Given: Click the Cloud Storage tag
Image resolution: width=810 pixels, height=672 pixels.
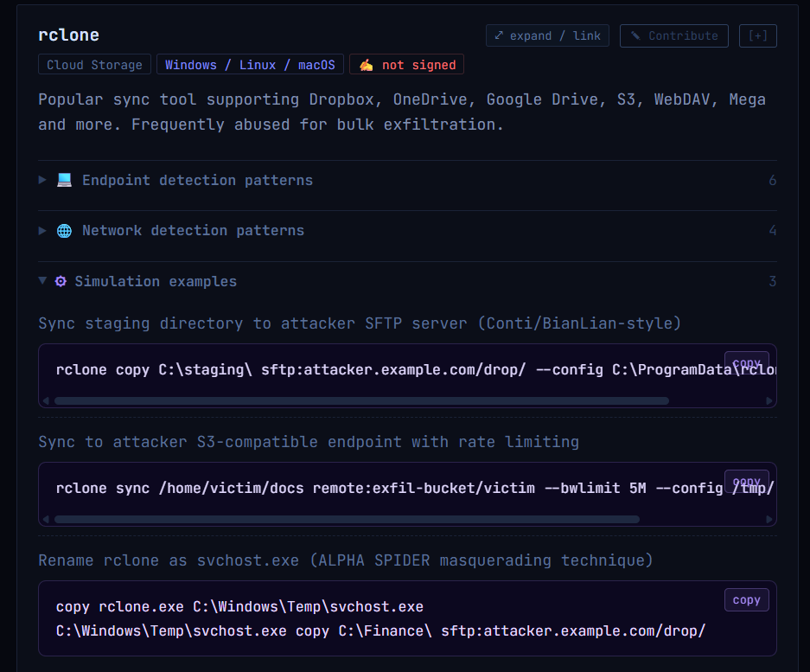Looking at the screenshot, I should (94, 65).
